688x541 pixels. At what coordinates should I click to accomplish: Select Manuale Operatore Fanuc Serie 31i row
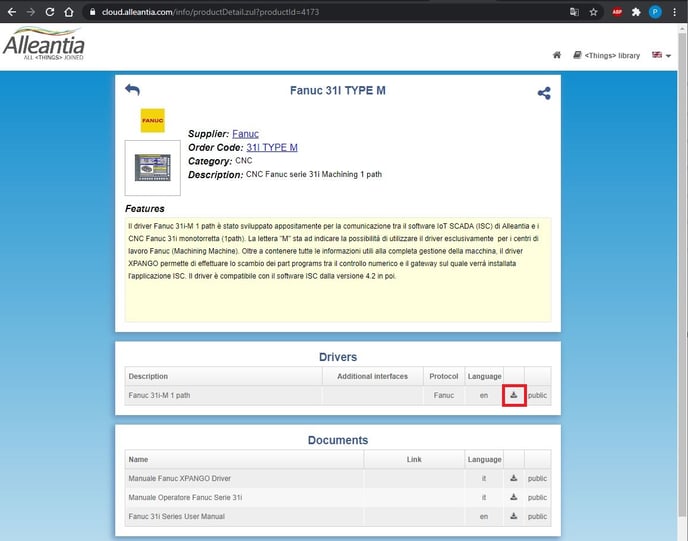[338, 498]
